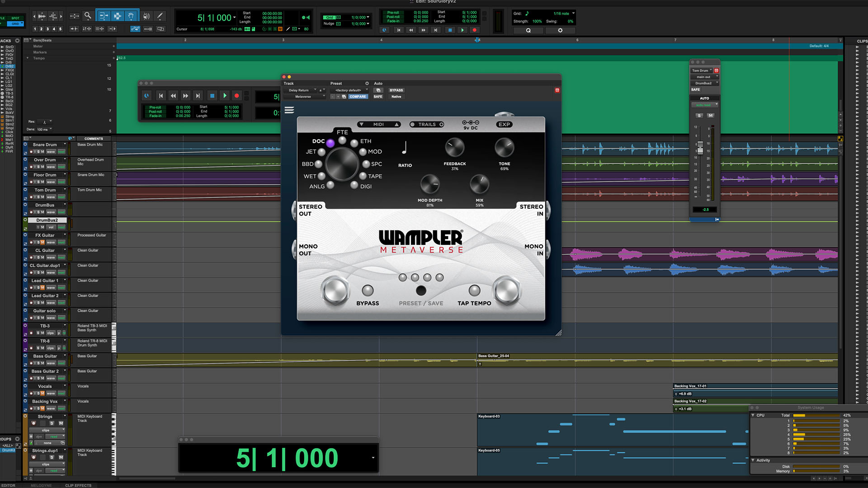Click rewind in the main transport bar
The height and width of the screenshot is (488, 868).
click(411, 30)
